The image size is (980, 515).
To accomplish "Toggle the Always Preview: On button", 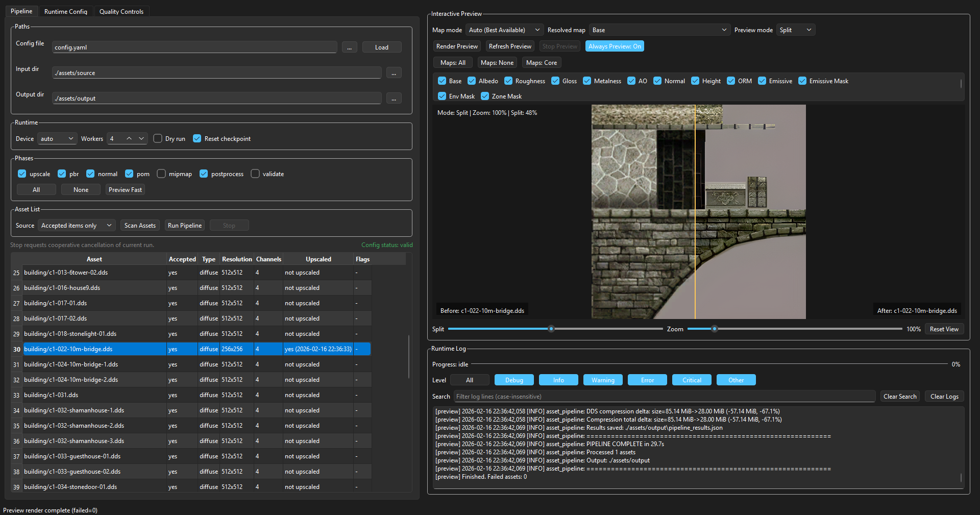I will click(x=615, y=46).
